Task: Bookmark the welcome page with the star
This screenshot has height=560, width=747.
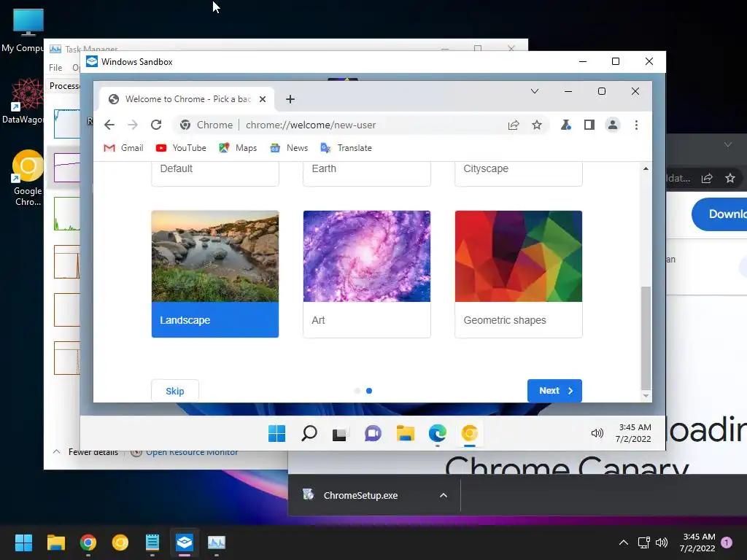Action: pyautogui.click(x=537, y=125)
